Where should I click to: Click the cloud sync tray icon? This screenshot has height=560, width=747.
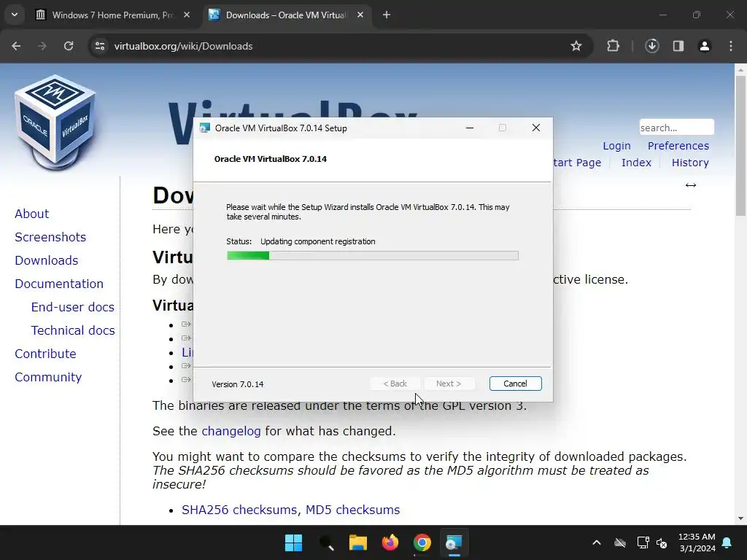coord(620,542)
